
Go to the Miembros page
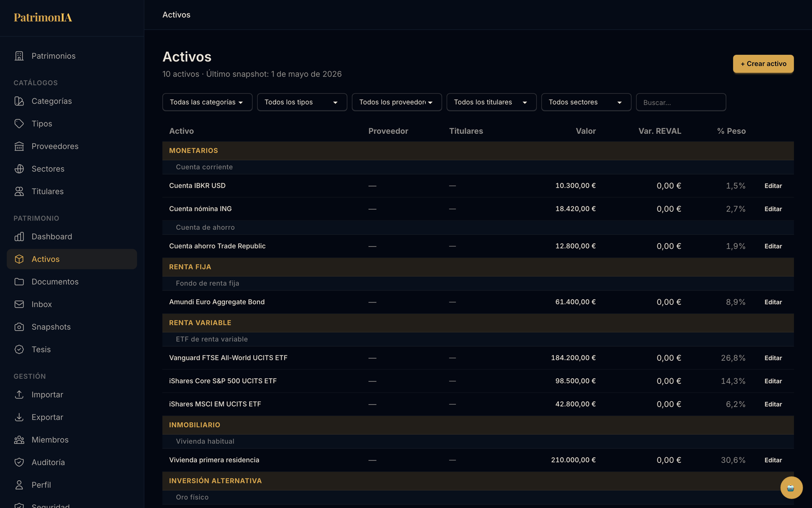click(72, 440)
